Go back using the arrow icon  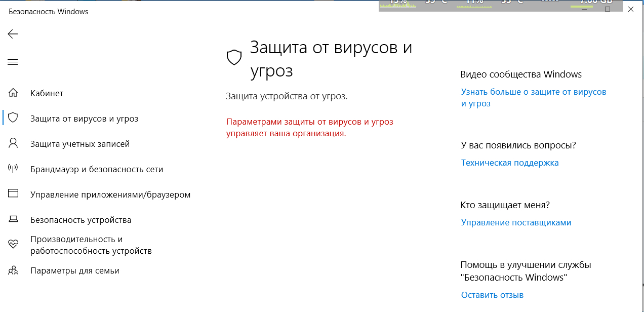(x=13, y=34)
